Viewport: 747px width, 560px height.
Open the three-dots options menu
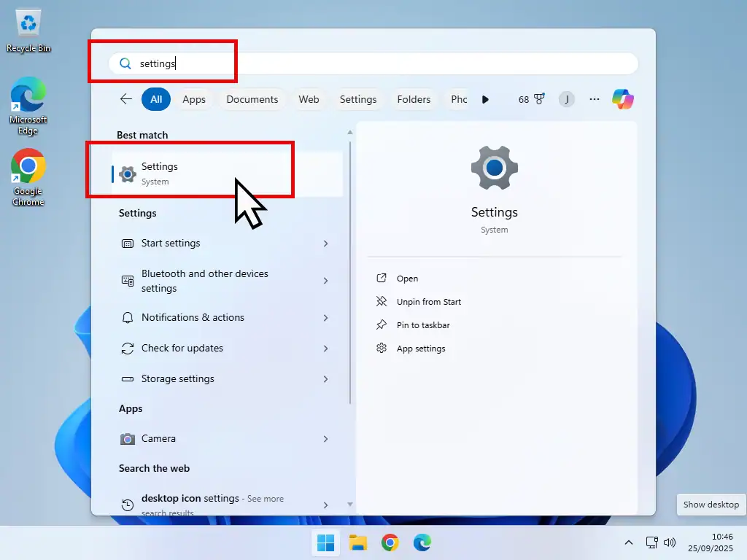[x=594, y=99]
